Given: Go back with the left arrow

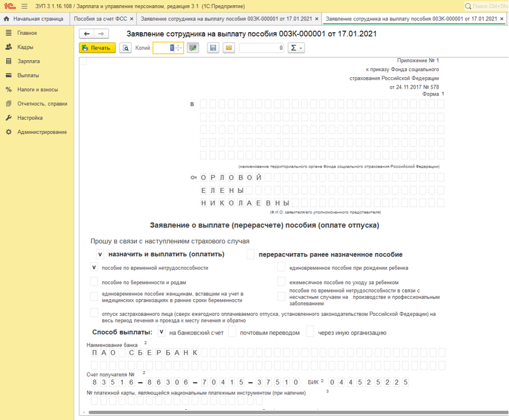Looking at the screenshot, I should coord(87,34).
